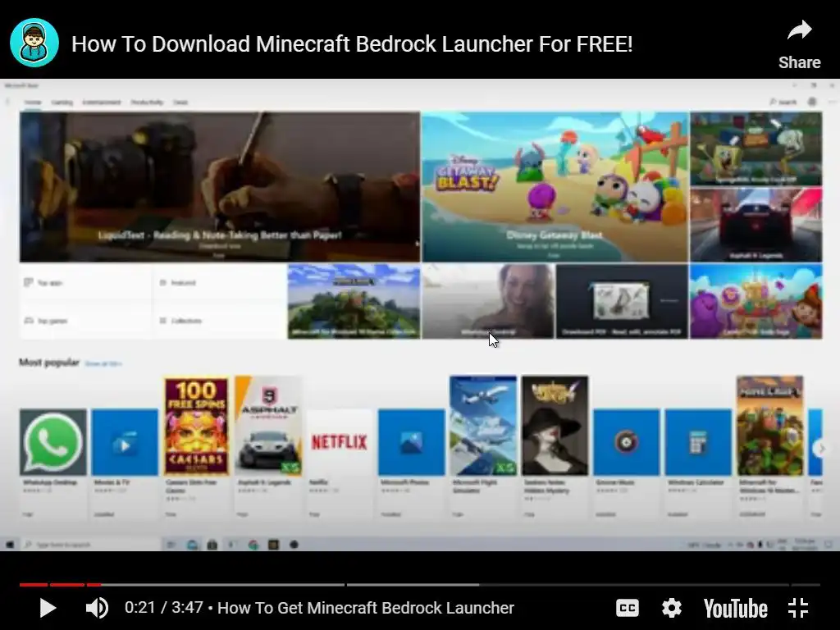Open Microsoft Store from the taskbar
This screenshot has height=630, width=840.
pos(212,545)
